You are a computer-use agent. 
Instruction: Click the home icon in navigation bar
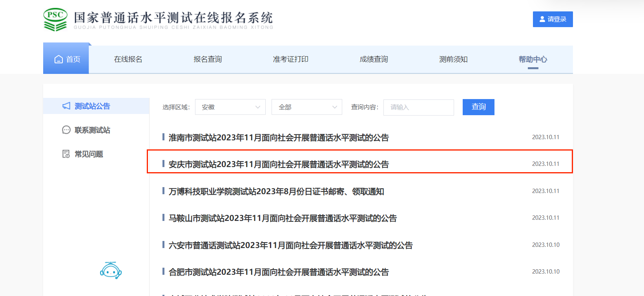(x=58, y=59)
